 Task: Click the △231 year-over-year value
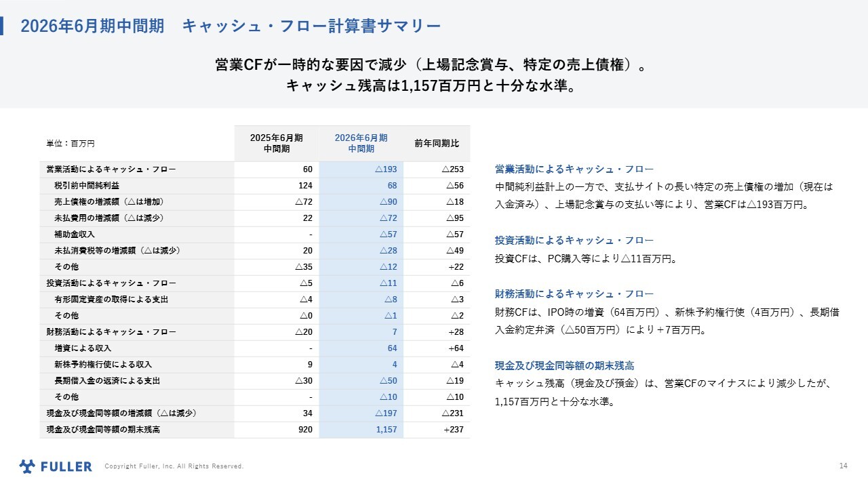[452, 413]
